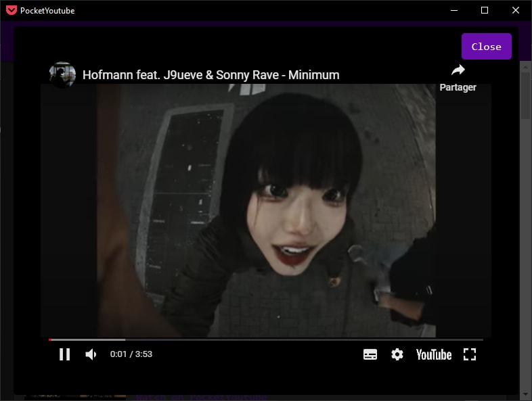Viewport: 532px width, 401px height.
Task: Open the channel avatar thumbnail
Action: point(62,74)
